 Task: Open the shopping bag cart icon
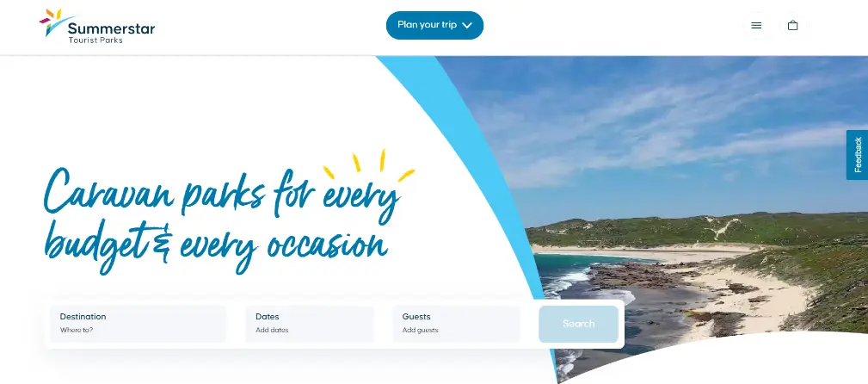coord(792,26)
